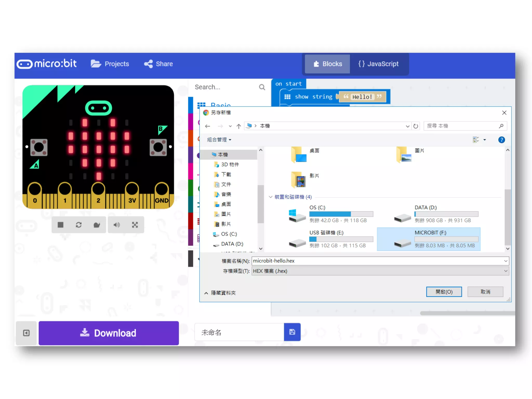532x399 pixels.
Task: Toggle slow-motion snail mode
Action: 97,225
